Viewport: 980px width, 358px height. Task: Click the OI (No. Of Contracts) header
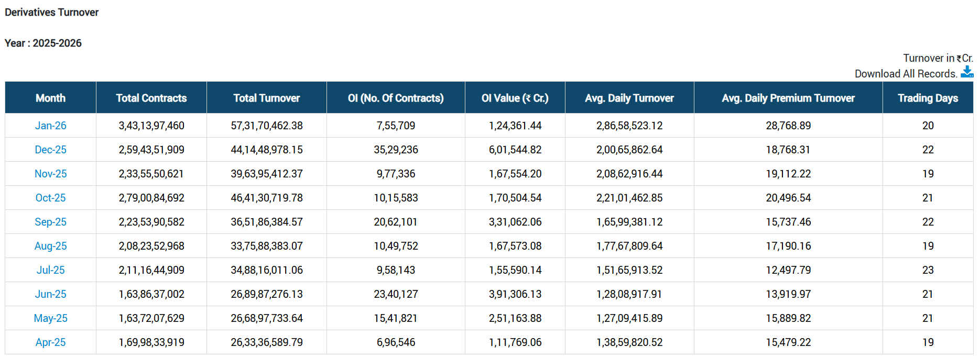(396, 98)
